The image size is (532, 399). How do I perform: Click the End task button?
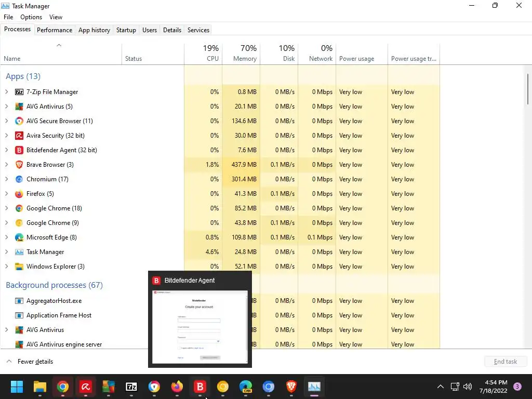[x=505, y=362]
